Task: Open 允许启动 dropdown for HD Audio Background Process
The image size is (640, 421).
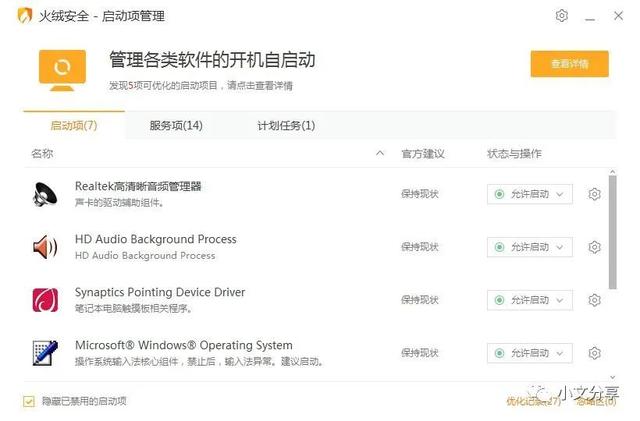Action: (x=529, y=247)
